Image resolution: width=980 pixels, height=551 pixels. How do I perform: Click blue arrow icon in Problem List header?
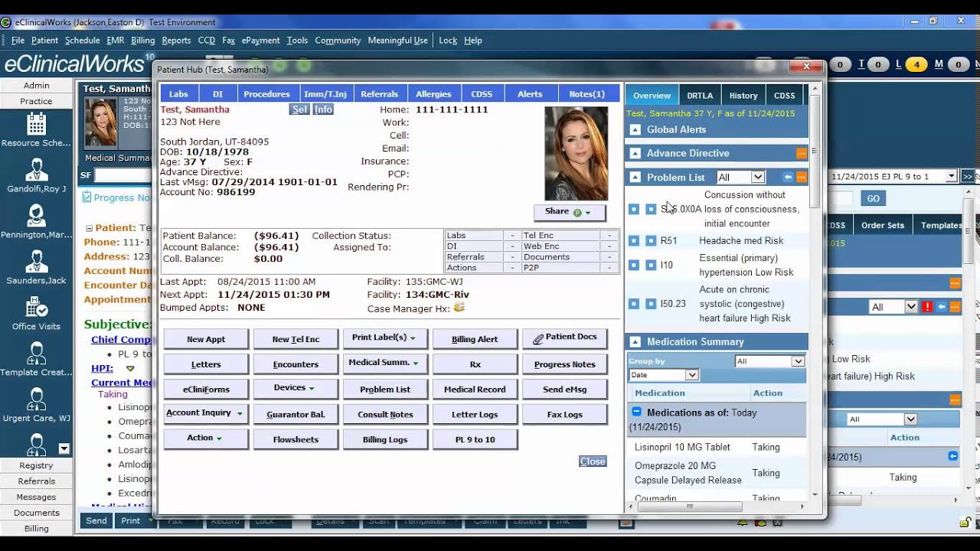click(788, 177)
